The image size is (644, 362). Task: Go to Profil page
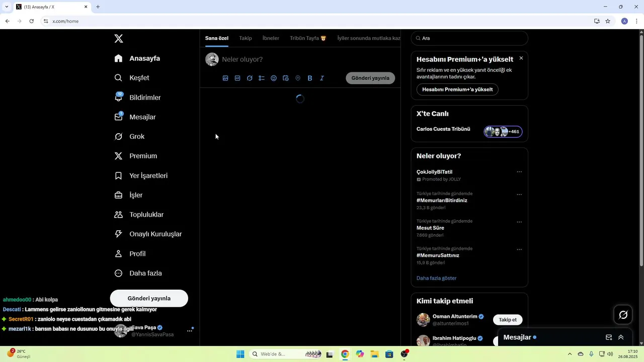point(130,254)
